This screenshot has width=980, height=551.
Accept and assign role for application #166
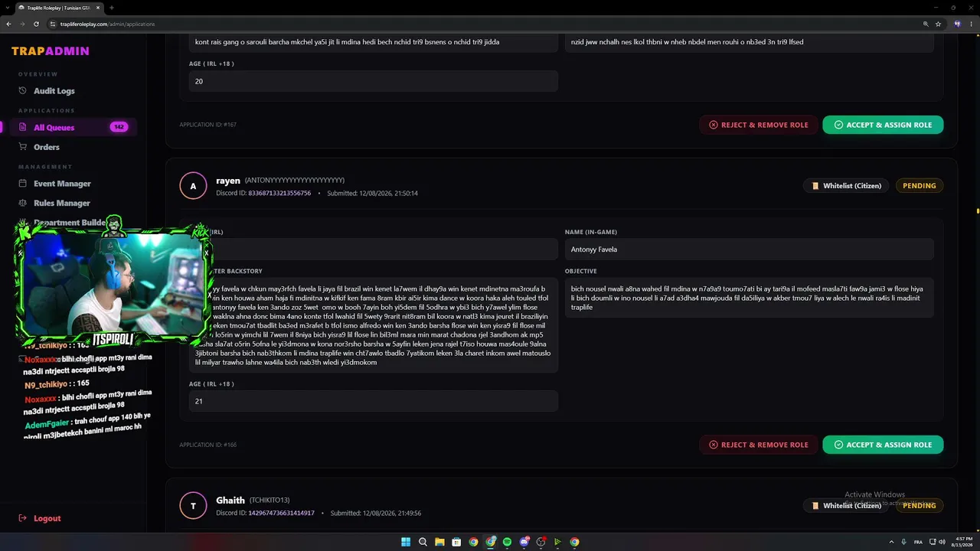point(883,445)
